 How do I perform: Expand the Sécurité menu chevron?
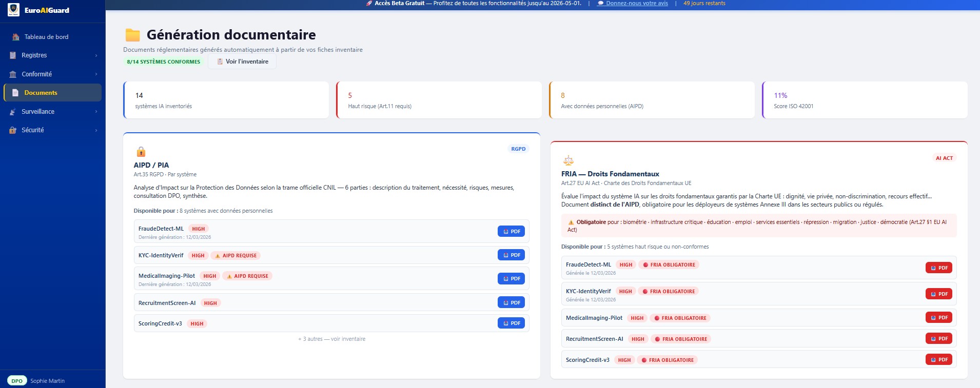(96, 130)
